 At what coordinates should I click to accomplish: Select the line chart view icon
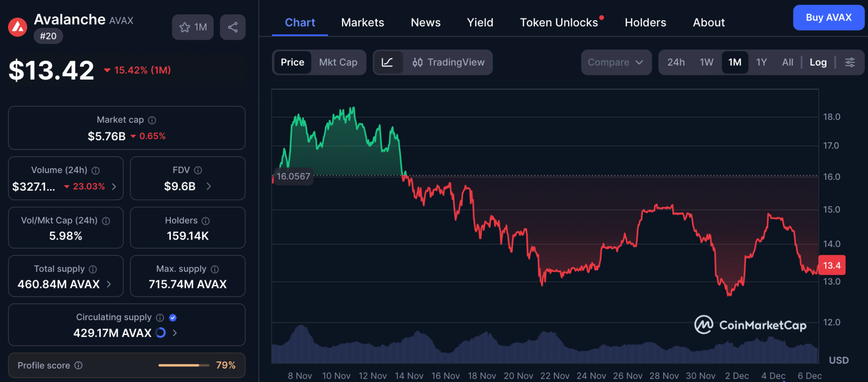coord(387,63)
